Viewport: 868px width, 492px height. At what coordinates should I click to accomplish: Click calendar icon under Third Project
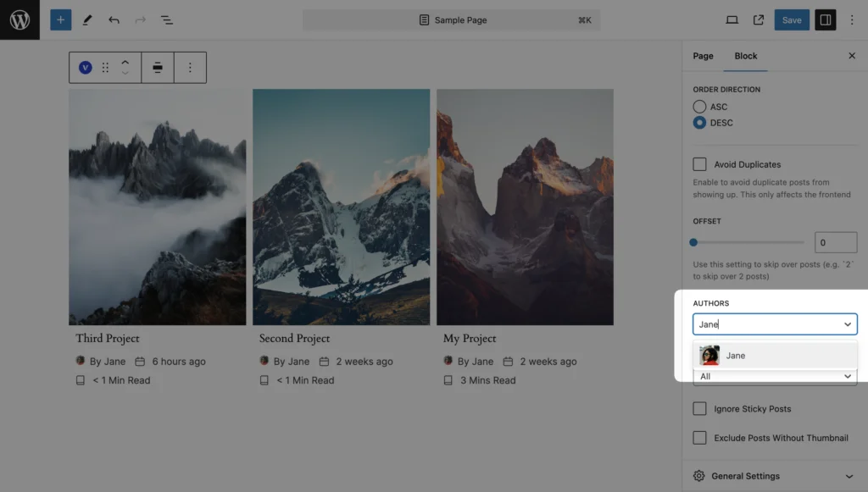point(140,362)
